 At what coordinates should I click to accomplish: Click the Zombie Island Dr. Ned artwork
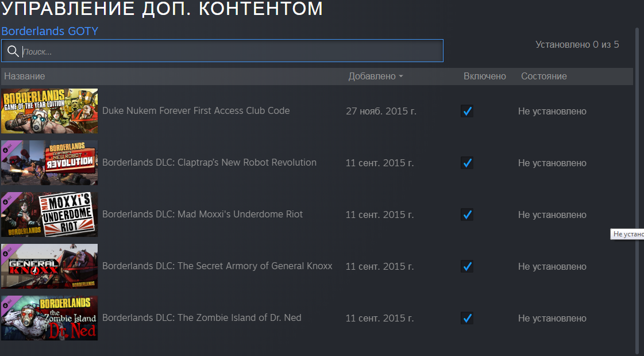coord(49,318)
